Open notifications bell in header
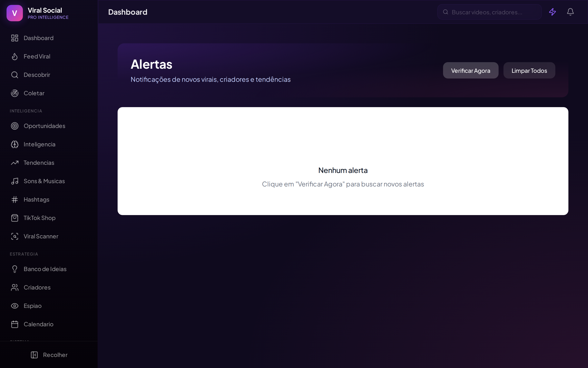The width and height of the screenshot is (588, 368). pyautogui.click(x=570, y=12)
